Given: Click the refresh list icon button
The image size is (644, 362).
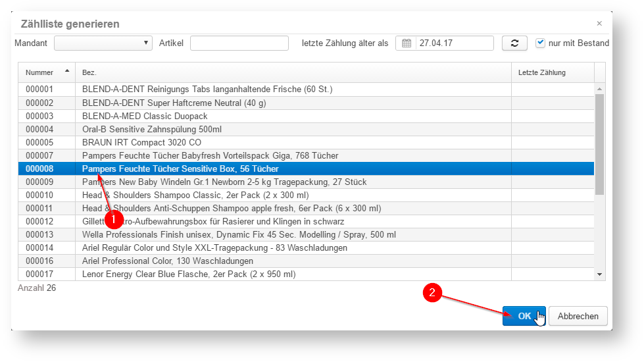Looking at the screenshot, I should [x=514, y=43].
